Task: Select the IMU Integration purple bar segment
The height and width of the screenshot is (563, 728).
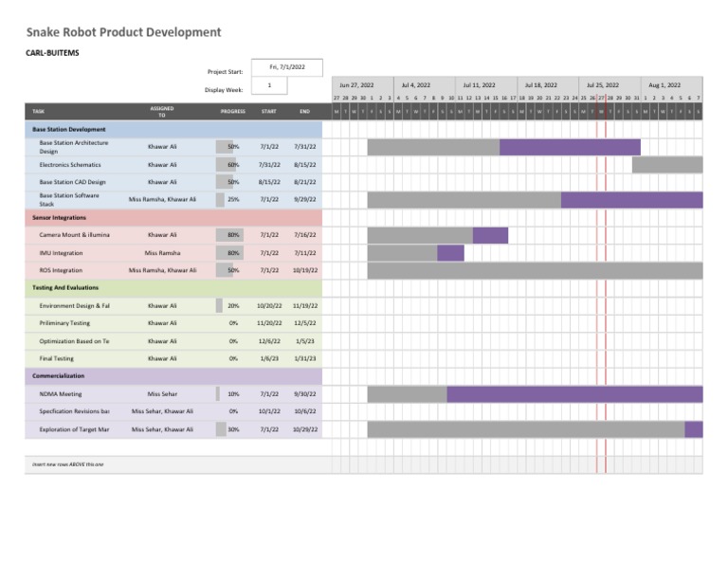Action: (x=450, y=253)
